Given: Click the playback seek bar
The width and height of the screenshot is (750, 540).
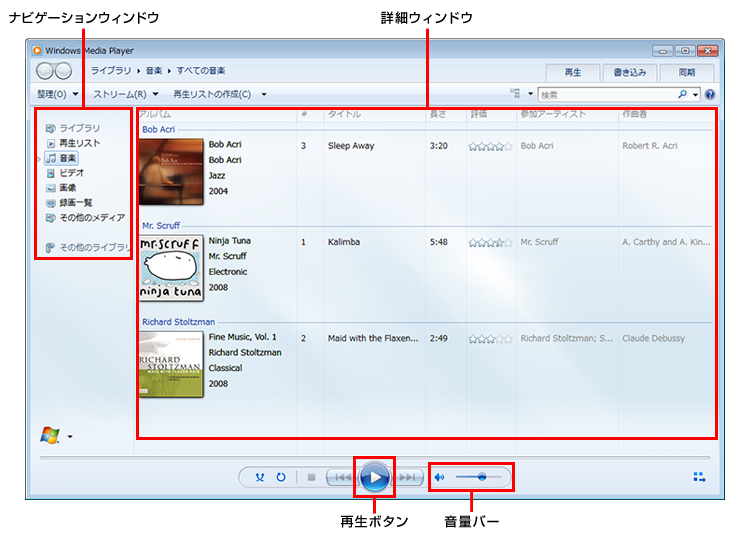Looking at the screenshot, I should pos(375,458).
